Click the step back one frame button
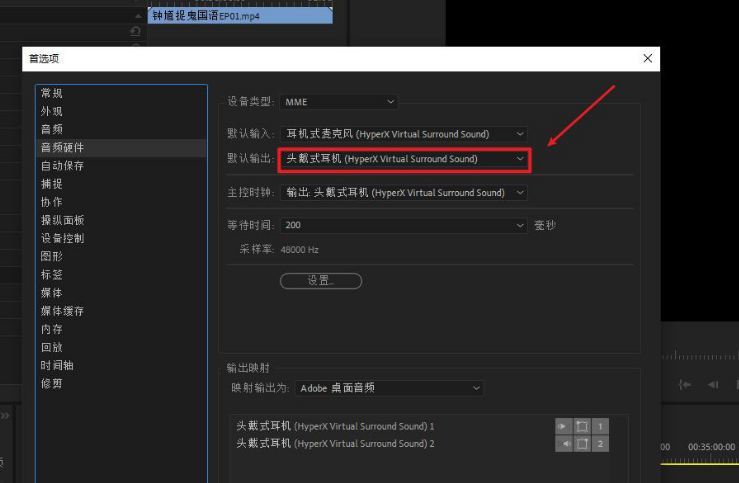 [713, 385]
